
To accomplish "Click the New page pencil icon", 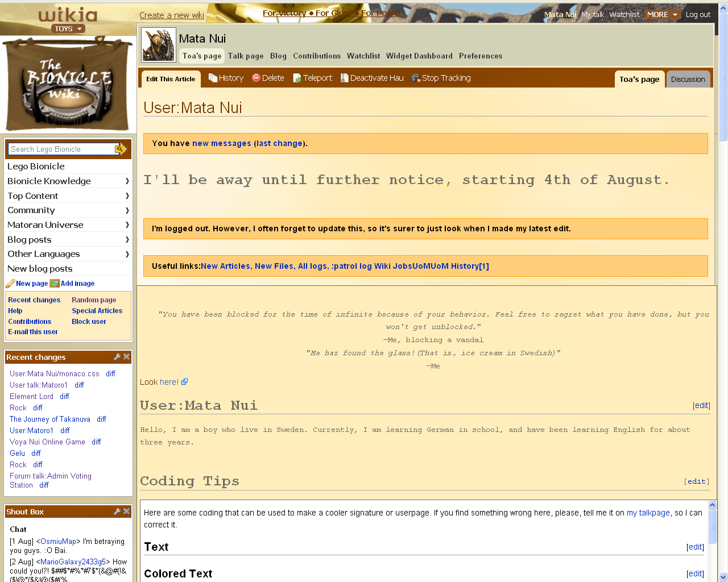I will (10, 284).
